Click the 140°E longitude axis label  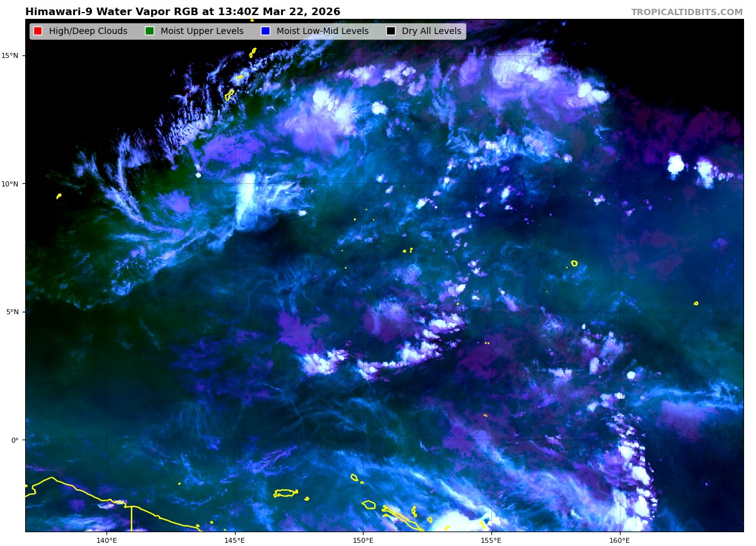pos(106,540)
